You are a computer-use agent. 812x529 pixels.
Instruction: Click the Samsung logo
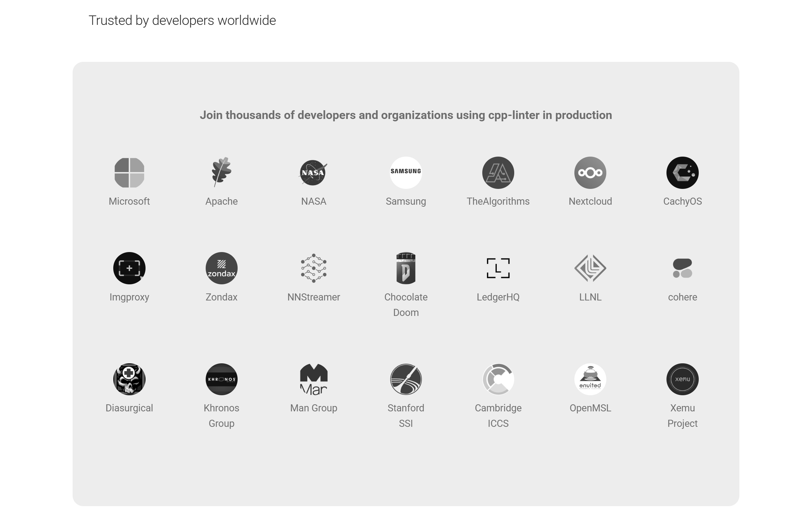click(406, 173)
